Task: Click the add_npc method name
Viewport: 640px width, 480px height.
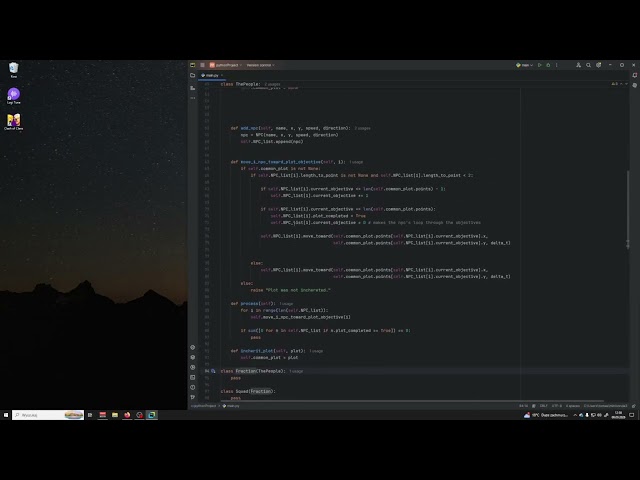Action: tap(249, 128)
